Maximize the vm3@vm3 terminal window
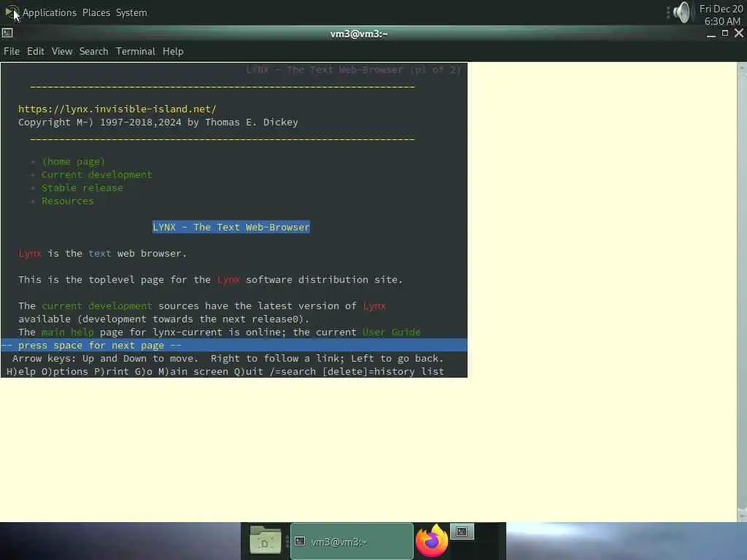747x560 pixels. (725, 33)
